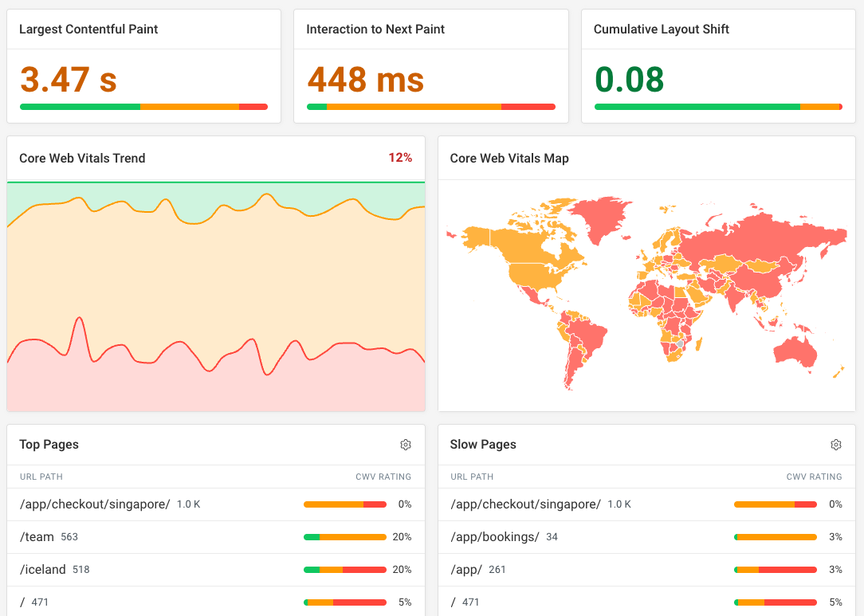Click the 0% rating for /app/checkout/singapore/
This screenshot has width=864, height=616.
pos(406,504)
